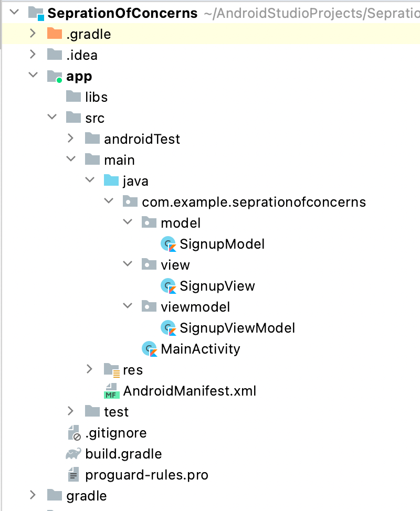420x511 pixels.
Task: Click the SignupView Kotlin class icon
Action: click(169, 286)
